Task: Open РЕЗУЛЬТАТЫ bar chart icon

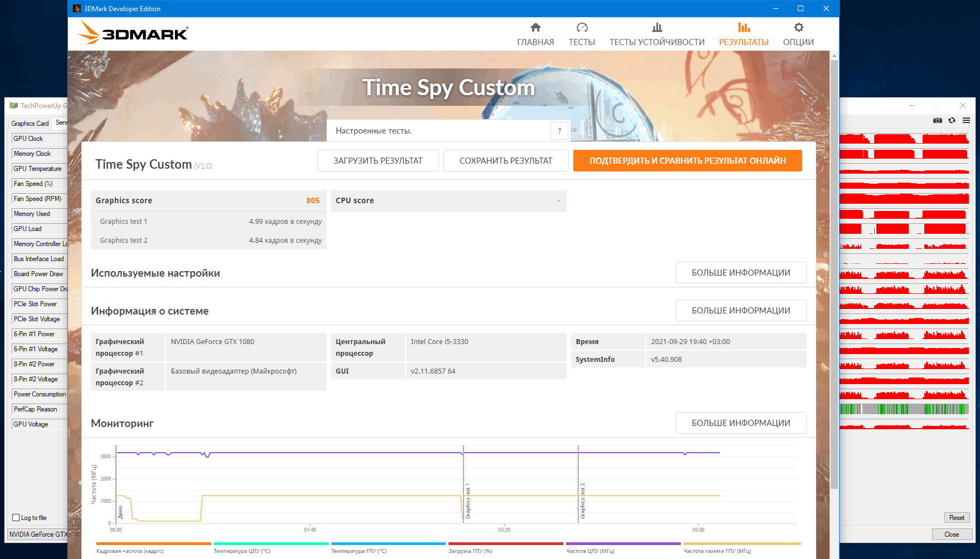Action: click(744, 27)
